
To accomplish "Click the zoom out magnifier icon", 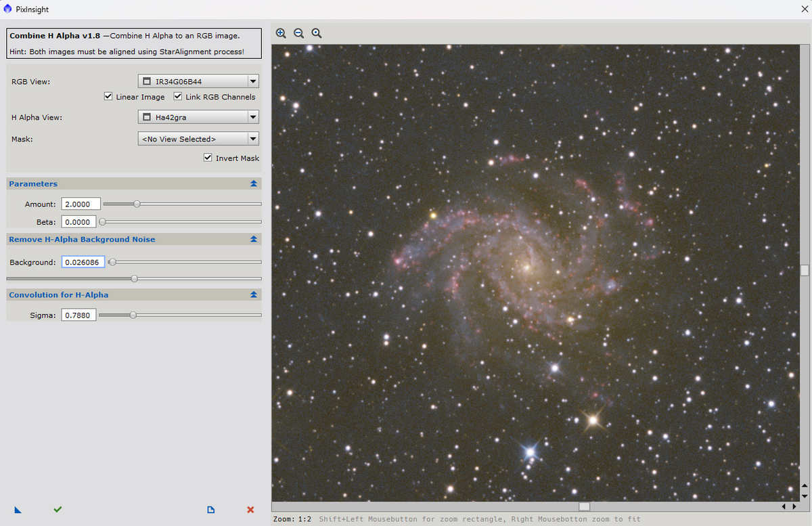I will click(298, 33).
